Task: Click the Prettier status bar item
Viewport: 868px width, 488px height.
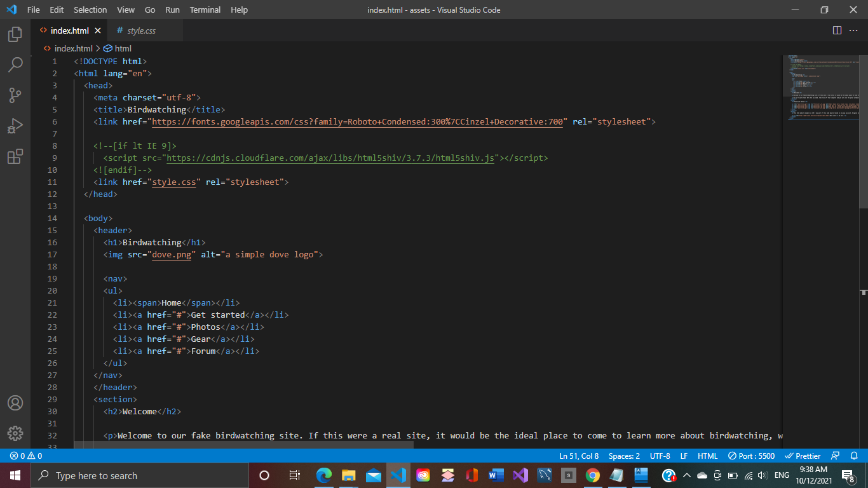Action: pos(803,456)
